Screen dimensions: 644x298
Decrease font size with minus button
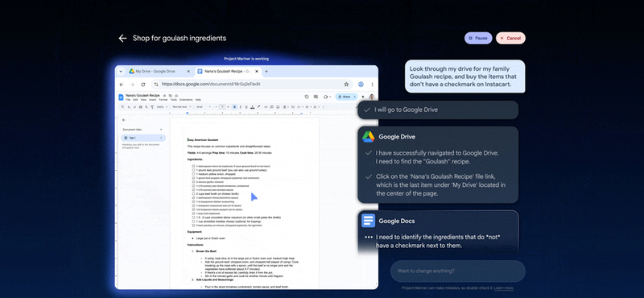(x=216, y=107)
